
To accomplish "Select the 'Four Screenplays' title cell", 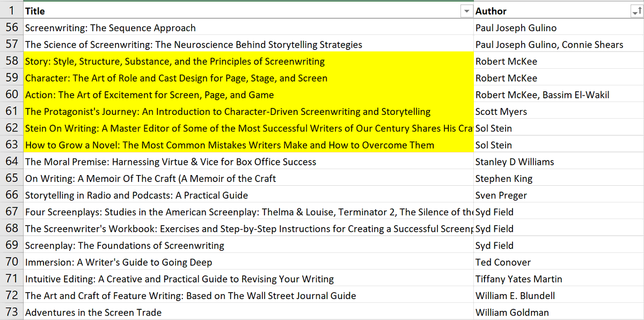I will 248,212.
